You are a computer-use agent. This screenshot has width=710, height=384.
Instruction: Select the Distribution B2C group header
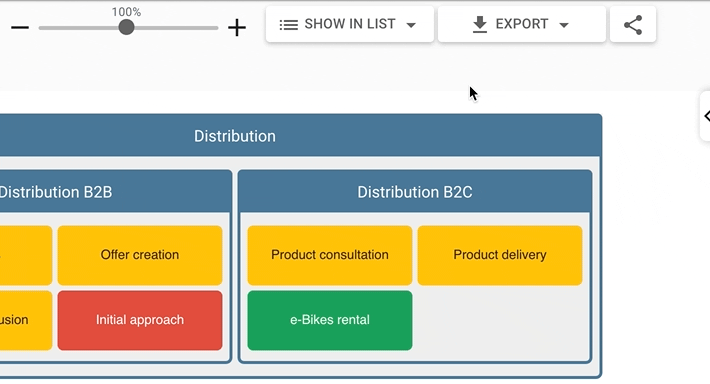click(415, 192)
